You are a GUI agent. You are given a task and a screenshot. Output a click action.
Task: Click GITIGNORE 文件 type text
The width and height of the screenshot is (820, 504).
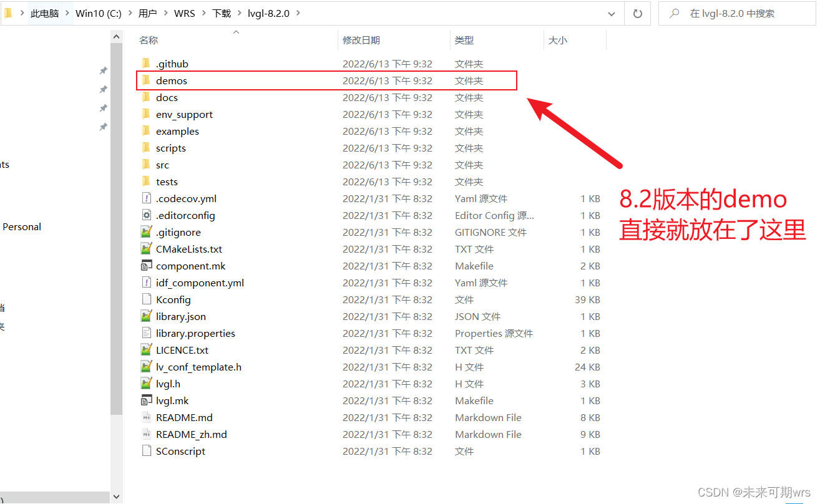pos(491,232)
